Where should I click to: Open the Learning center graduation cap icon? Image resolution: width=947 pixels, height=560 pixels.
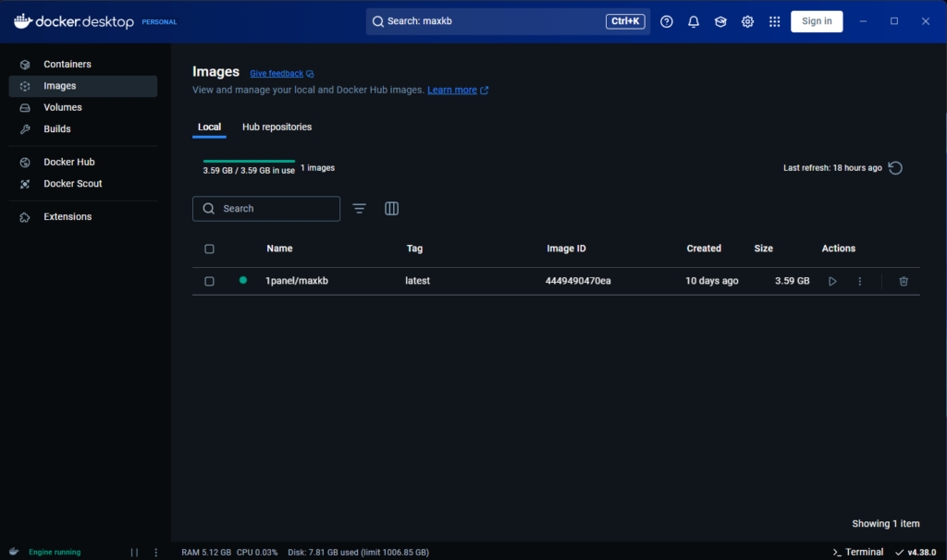[x=720, y=22]
